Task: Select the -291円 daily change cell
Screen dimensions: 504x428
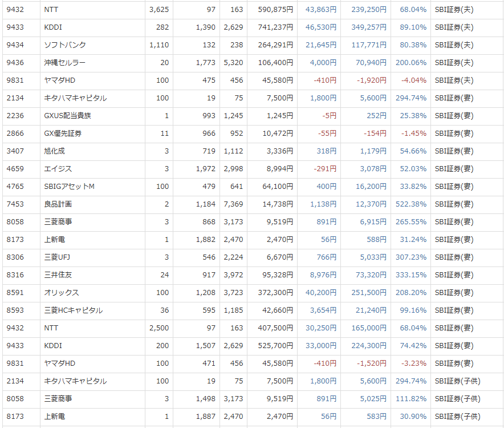Action: pyautogui.click(x=325, y=169)
